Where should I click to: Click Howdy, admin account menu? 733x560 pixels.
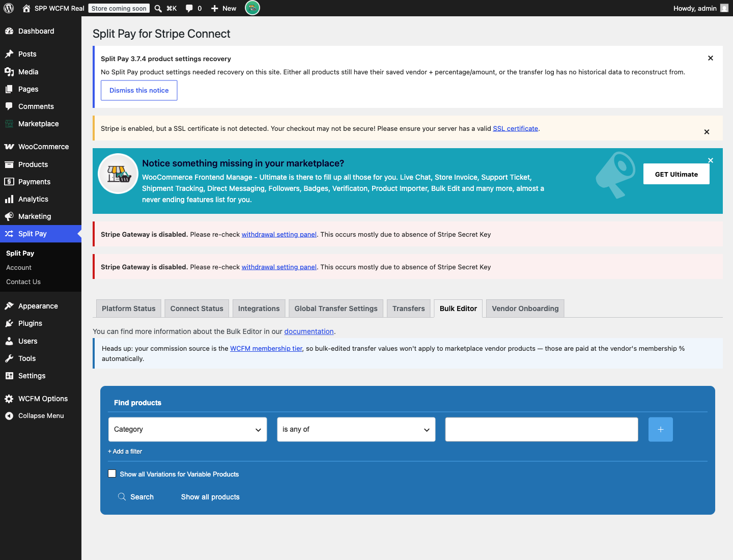(700, 8)
